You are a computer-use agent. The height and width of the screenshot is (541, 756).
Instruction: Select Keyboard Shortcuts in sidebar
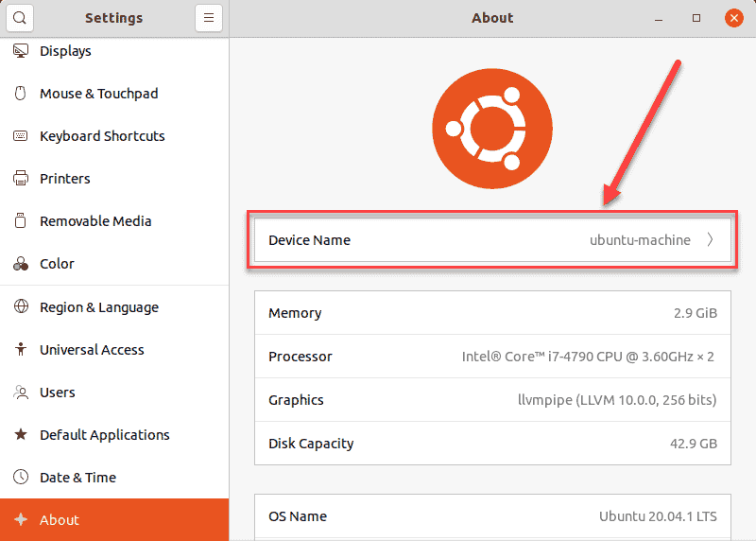[x=114, y=135]
